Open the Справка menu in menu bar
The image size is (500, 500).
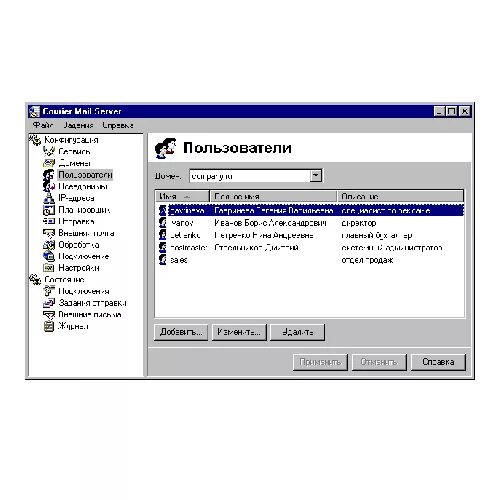[118, 125]
